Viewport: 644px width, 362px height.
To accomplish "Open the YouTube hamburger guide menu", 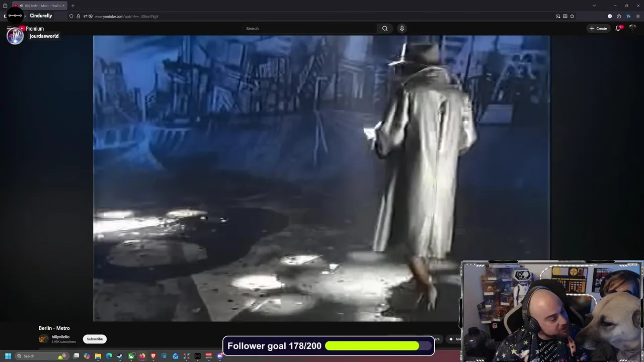I will coord(9,29).
